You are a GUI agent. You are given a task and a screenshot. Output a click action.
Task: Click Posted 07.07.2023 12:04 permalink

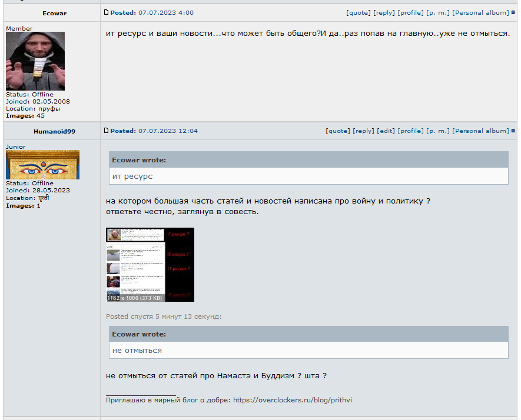pyautogui.click(x=154, y=131)
